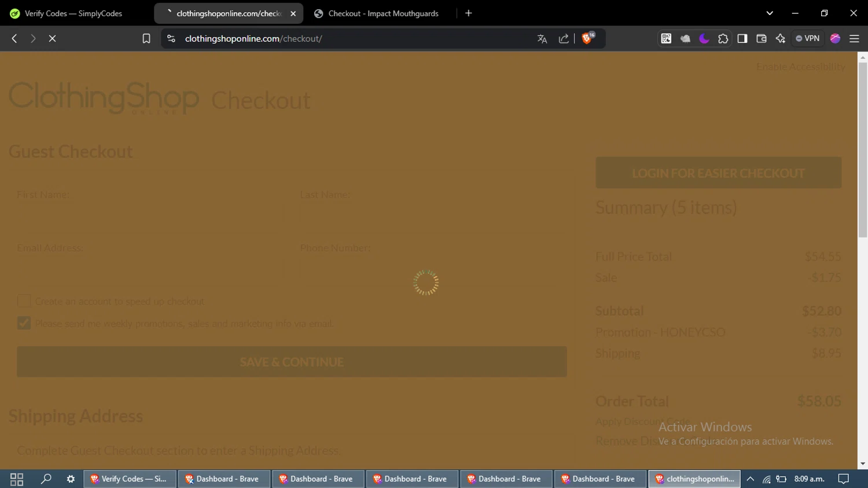Image resolution: width=868 pixels, height=488 pixels.
Task: Expand the tab search dropdown arrow
Action: click(x=770, y=13)
